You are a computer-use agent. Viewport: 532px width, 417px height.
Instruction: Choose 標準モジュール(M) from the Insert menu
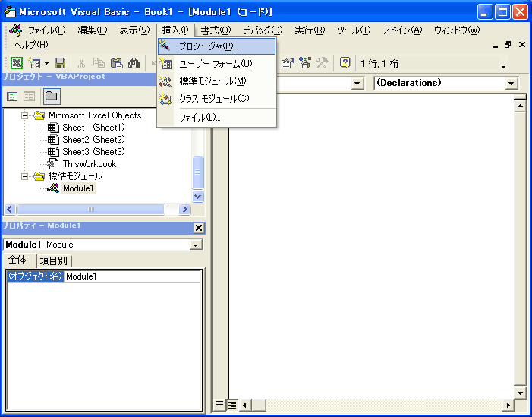pyautogui.click(x=217, y=81)
